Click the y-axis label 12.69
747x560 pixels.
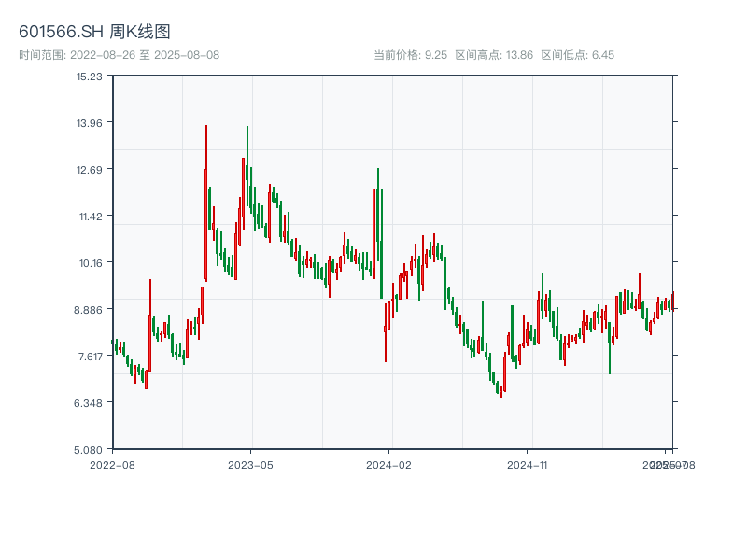pos(89,170)
